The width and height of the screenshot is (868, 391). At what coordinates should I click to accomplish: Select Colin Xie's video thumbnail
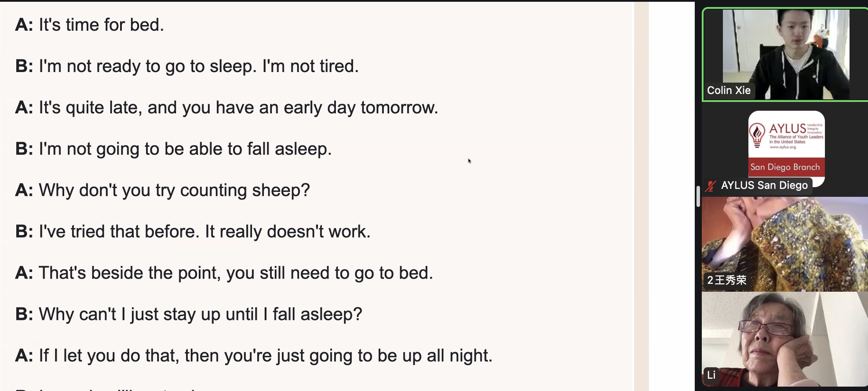coord(785,54)
